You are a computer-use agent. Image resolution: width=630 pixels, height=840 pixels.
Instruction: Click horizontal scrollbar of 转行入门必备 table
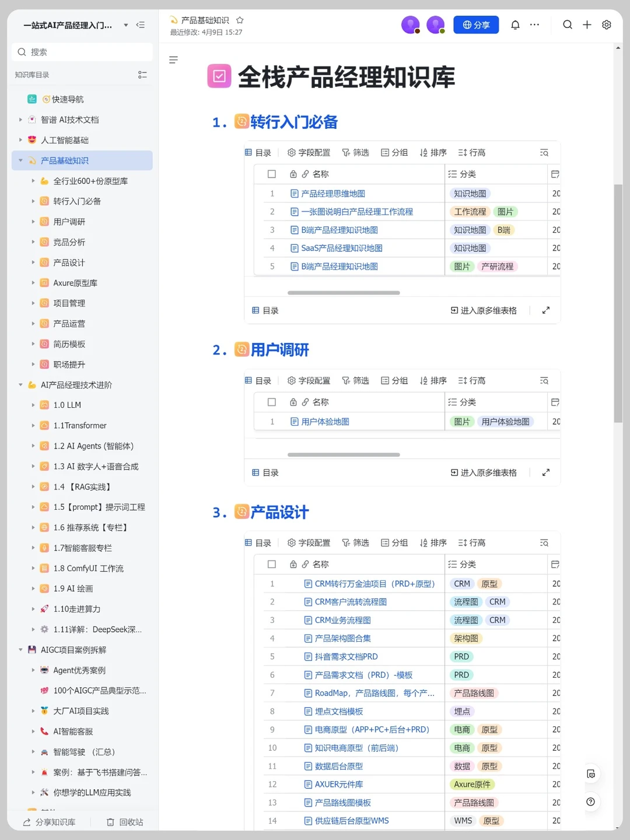[x=344, y=293]
